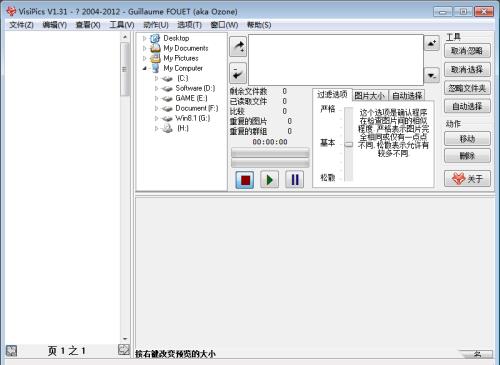Open the 查看(X) menu
This screenshot has height=365, width=500.
pyautogui.click(x=88, y=25)
